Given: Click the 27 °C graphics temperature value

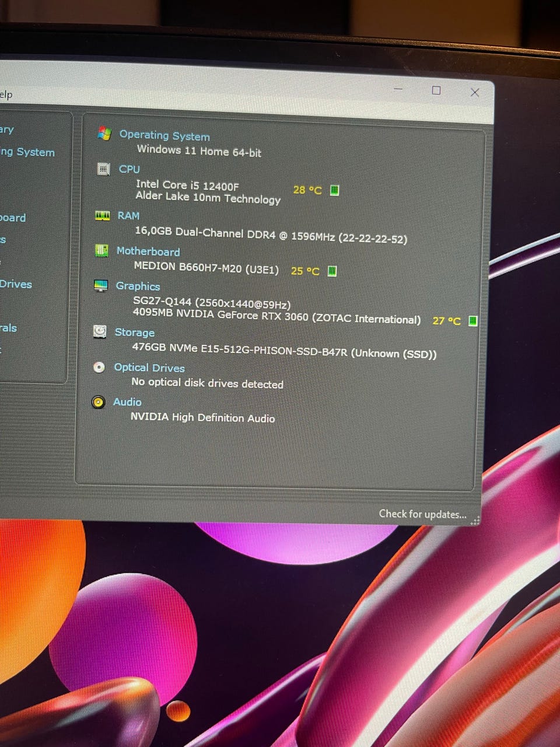Looking at the screenshot, I should (446, 320).
